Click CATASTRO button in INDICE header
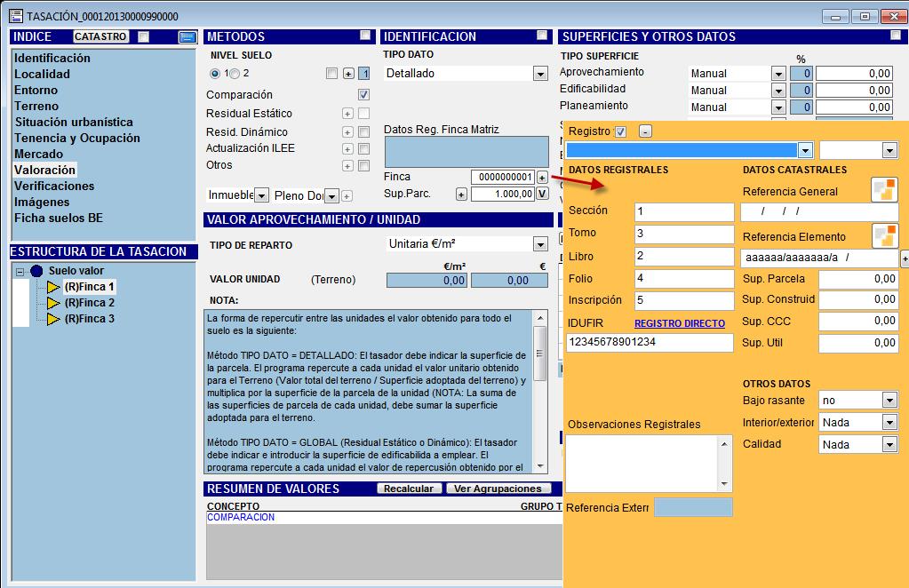This screenshot has width=909, height=588. (100, 36)
